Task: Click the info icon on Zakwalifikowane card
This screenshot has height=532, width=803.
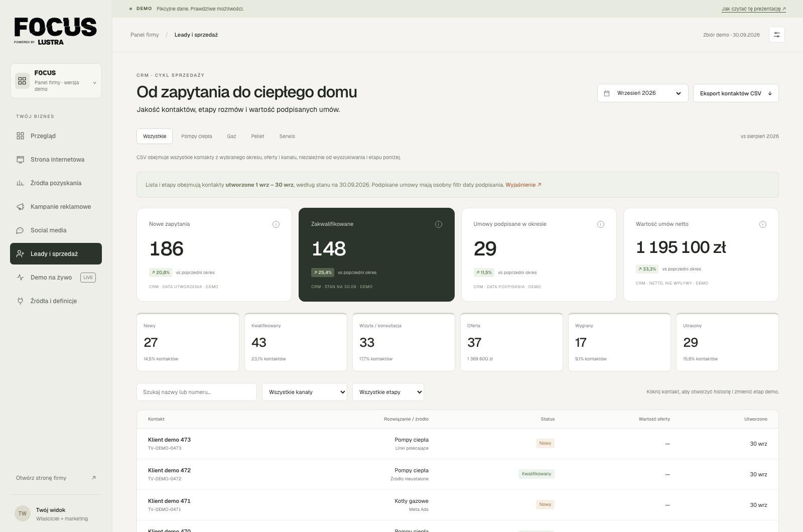Action: pyautogui.click(x=439, y=224)
